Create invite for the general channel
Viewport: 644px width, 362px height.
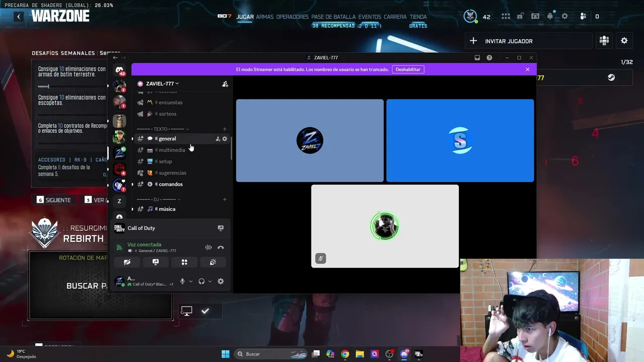coord(218,139)
